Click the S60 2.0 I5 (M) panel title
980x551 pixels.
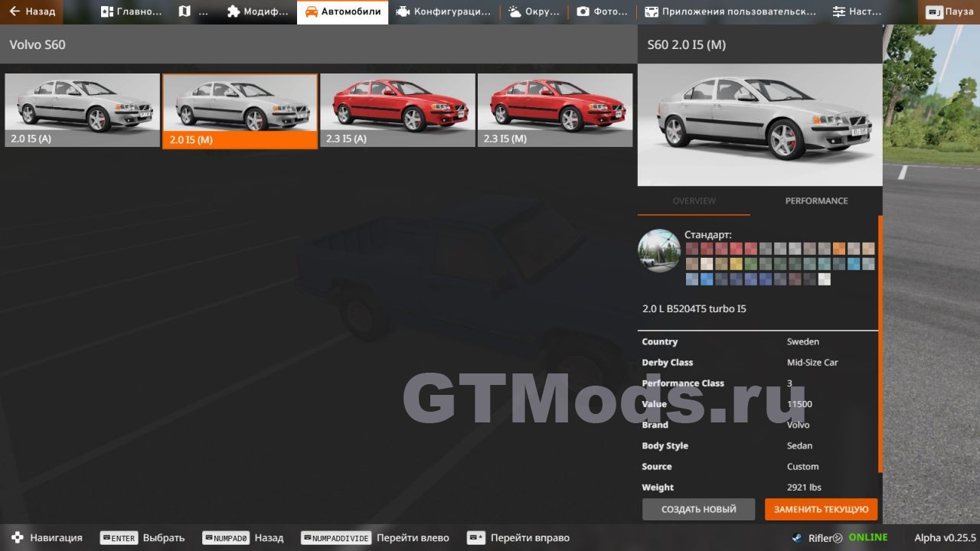[686, 44]
